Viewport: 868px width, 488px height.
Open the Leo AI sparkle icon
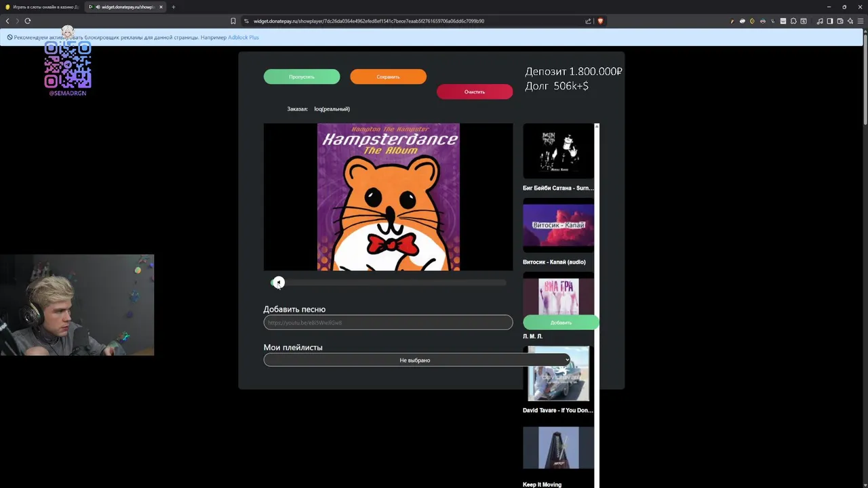point(850,21)
